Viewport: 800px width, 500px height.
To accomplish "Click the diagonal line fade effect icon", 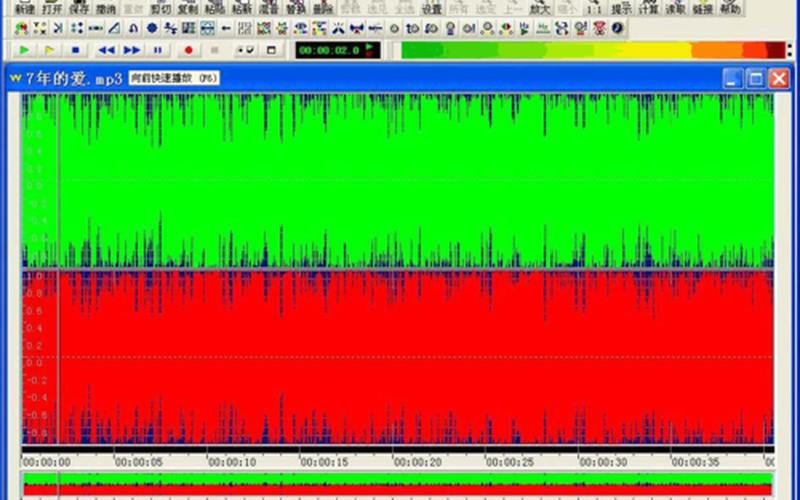I will (114, 28).
